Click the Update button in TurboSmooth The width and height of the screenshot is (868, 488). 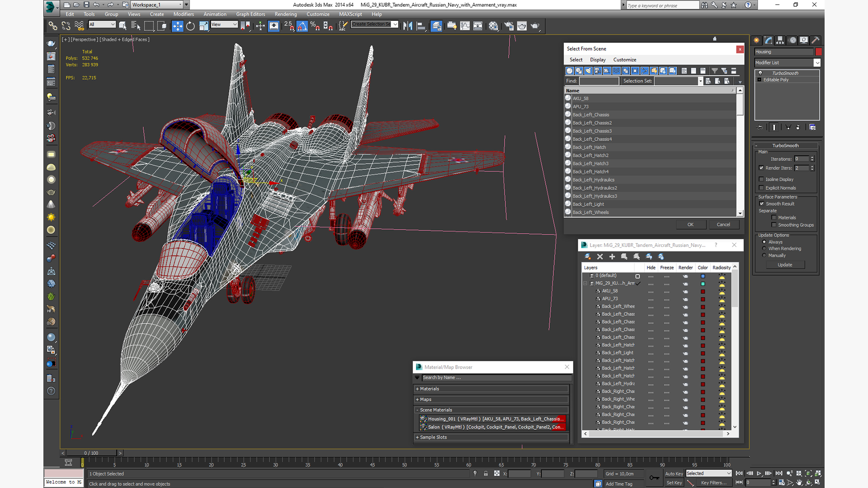[x=785, y=265]
